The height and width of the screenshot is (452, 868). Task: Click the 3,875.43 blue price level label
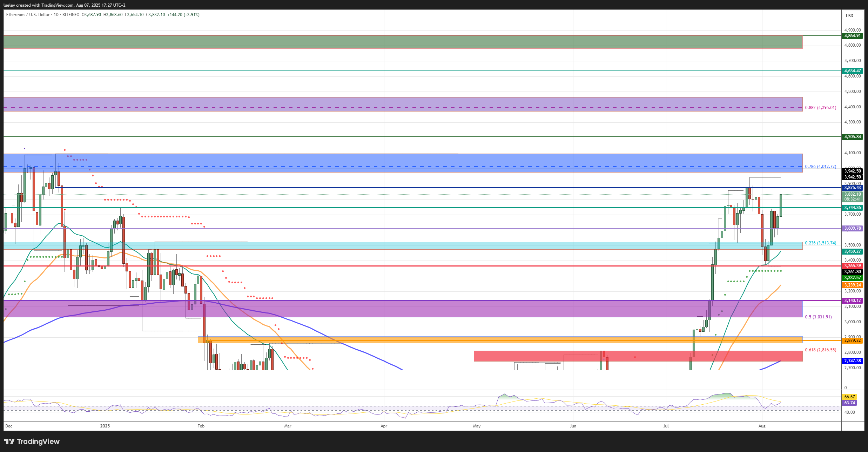(x=852, y=188)
